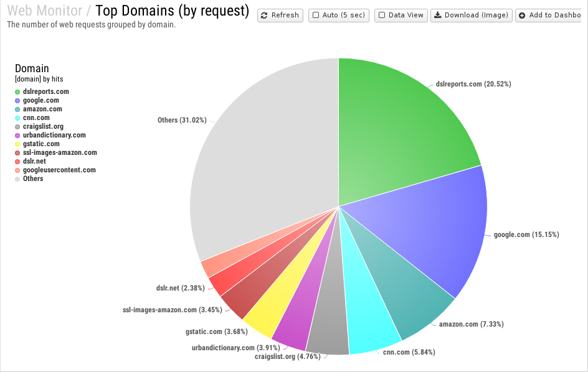
Task: Click the Top Domains (by request) title
Action: point(172,11)
